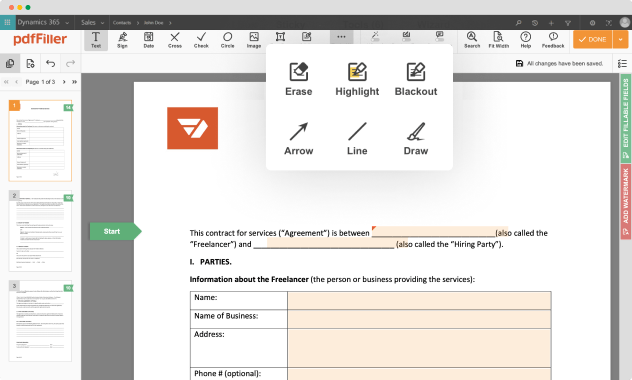Choose the Highlight tool

point(357,79)
